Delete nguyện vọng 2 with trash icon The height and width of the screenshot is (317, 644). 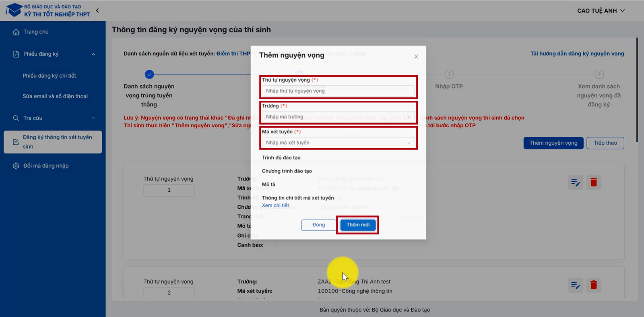click(x=593, y=285)
